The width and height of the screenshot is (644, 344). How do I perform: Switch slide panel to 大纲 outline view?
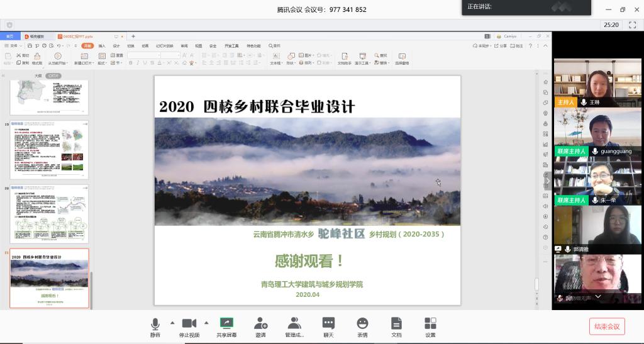(x=38, y=75)
